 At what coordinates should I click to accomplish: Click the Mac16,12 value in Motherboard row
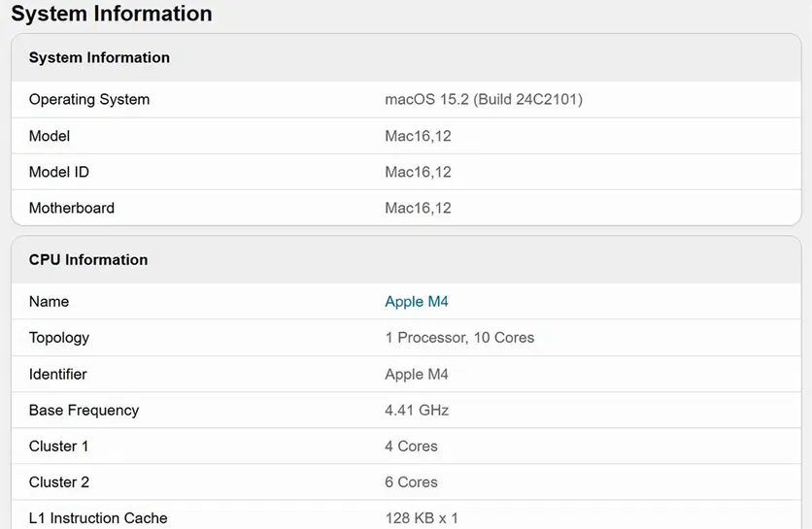click(418, 209)
